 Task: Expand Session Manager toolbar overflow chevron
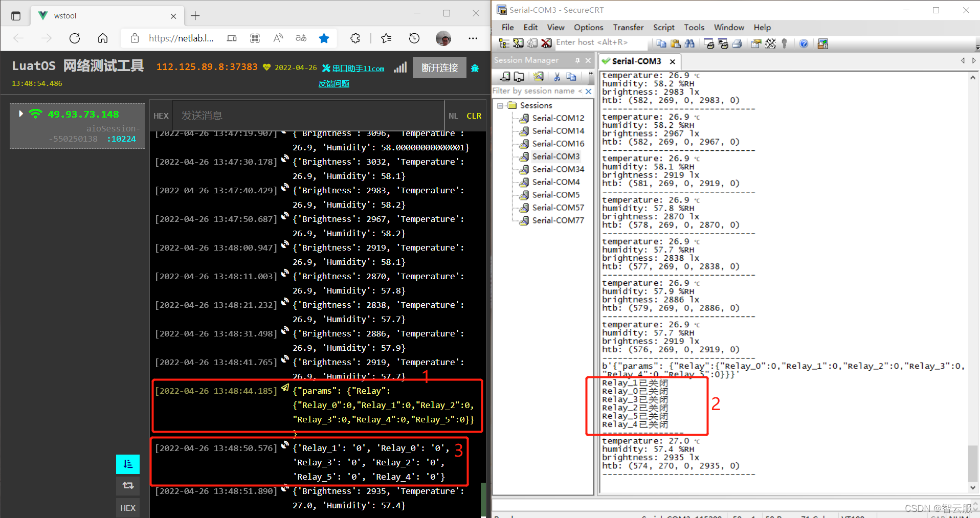[591, 75]
